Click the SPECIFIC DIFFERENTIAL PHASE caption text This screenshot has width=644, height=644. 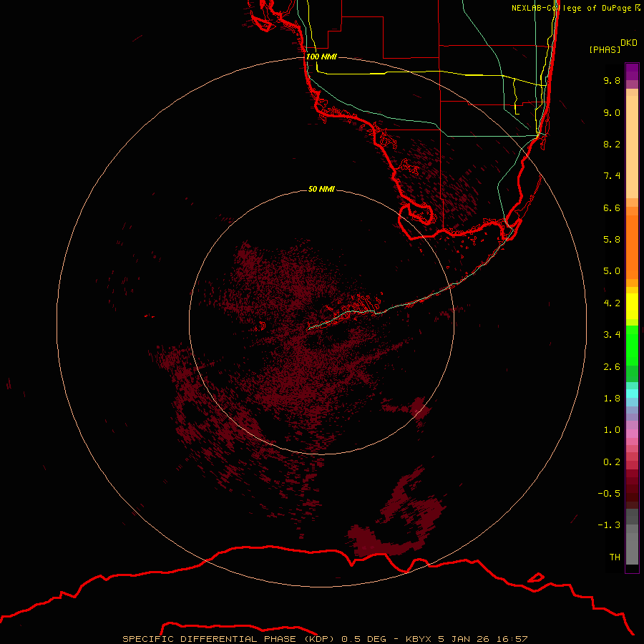(x=209, y=639)
